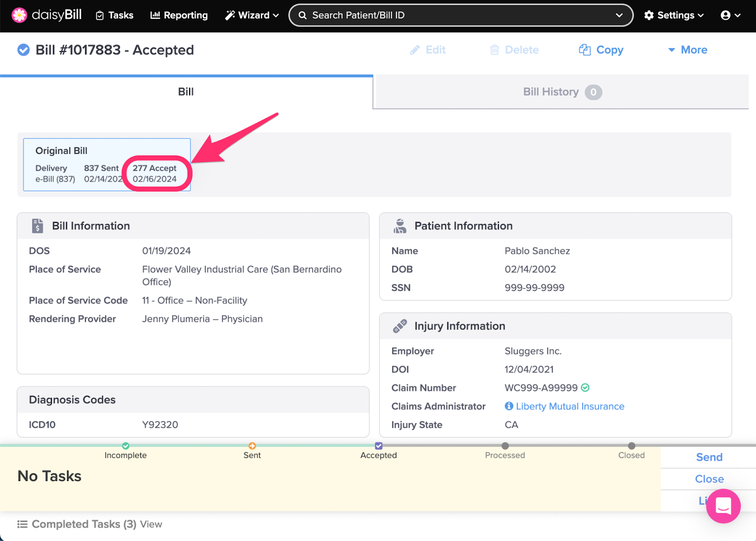Open the user account profile icon
The image size is (756, 541).
tap(725, 15)
